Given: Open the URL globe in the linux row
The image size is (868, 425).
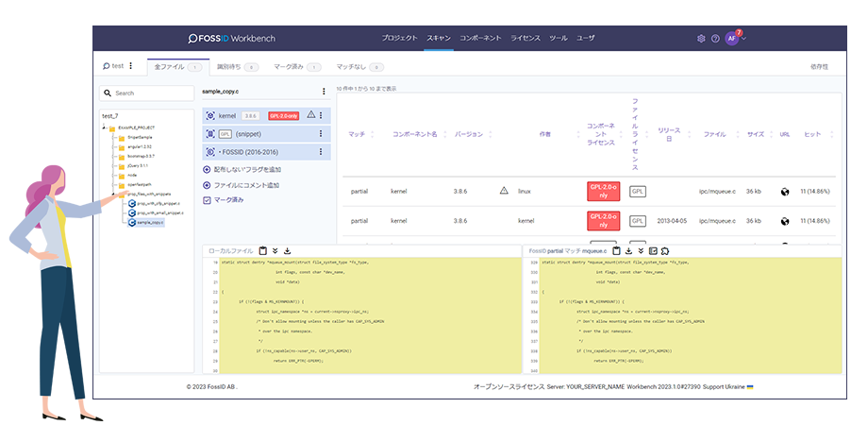Looking at the screenshot, I should 784,192.
